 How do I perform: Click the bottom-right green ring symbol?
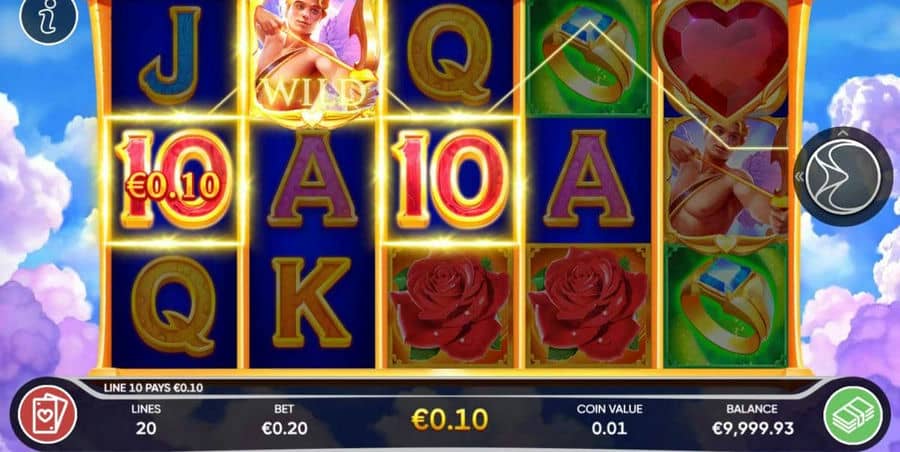726,307
